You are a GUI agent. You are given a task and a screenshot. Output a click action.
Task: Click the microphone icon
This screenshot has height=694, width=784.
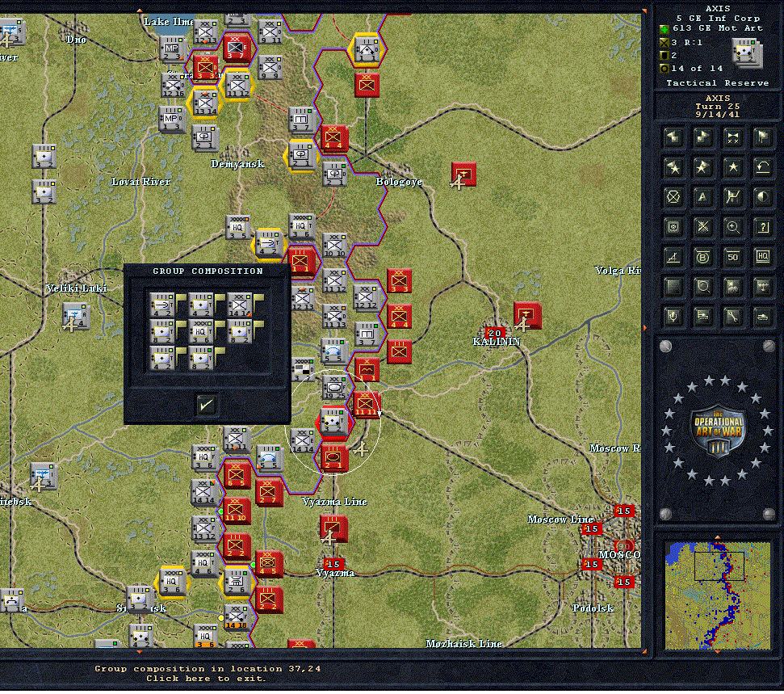point(673,318)
